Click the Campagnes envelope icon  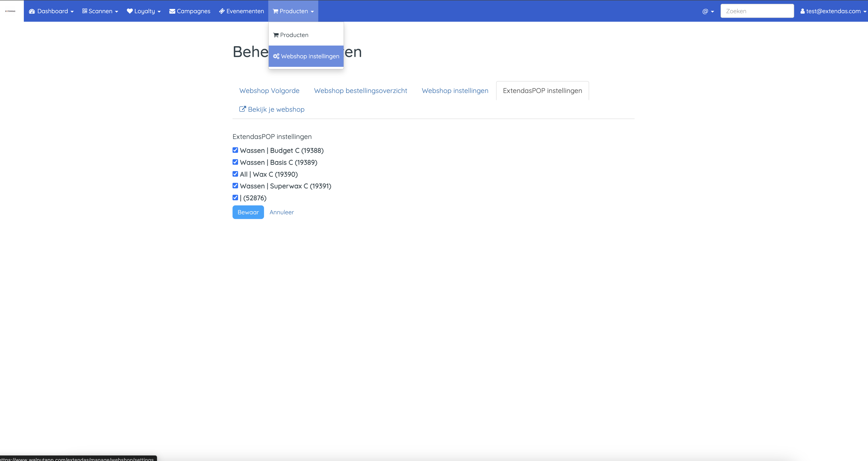172,11
